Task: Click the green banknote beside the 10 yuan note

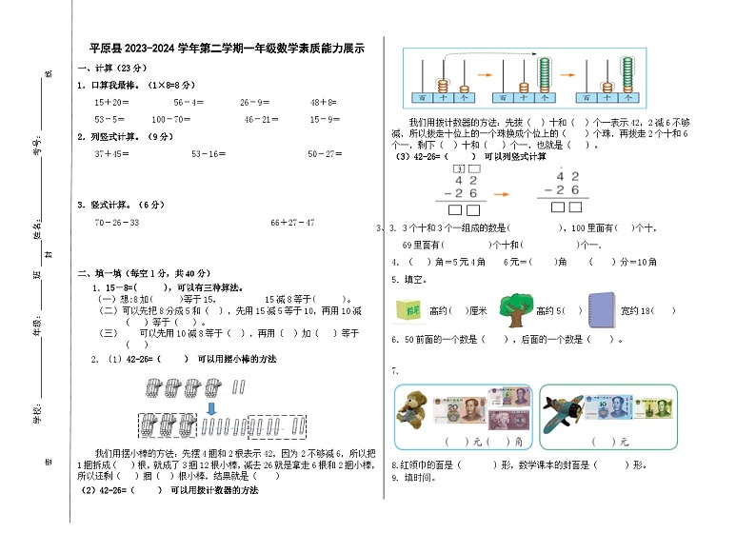Action: coord(653,408)
